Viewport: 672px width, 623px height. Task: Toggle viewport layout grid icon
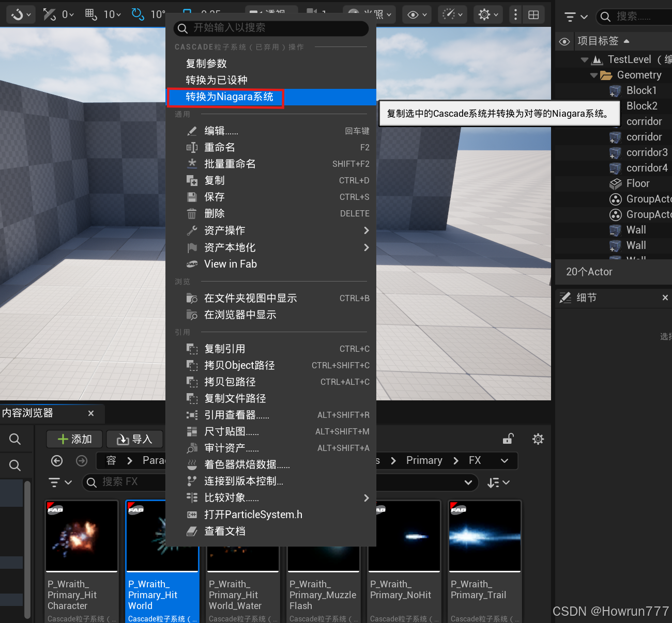coord(533,15)
